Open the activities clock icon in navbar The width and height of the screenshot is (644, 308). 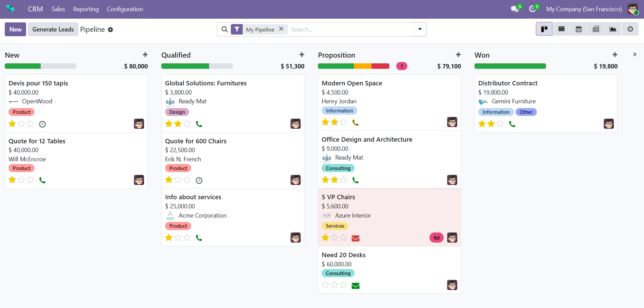pos(532,9)
